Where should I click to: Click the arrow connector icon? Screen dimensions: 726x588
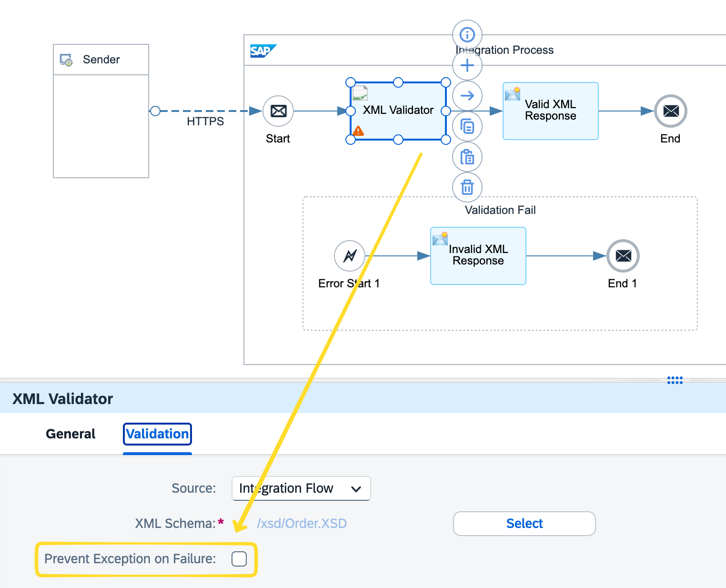[467, 96]
